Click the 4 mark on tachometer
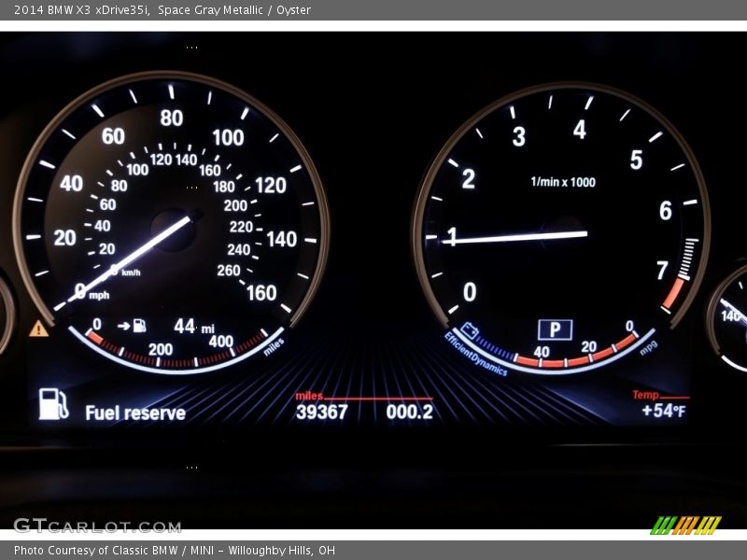The height and width of the screenshot is (560, 747). [x=579, y=129]
